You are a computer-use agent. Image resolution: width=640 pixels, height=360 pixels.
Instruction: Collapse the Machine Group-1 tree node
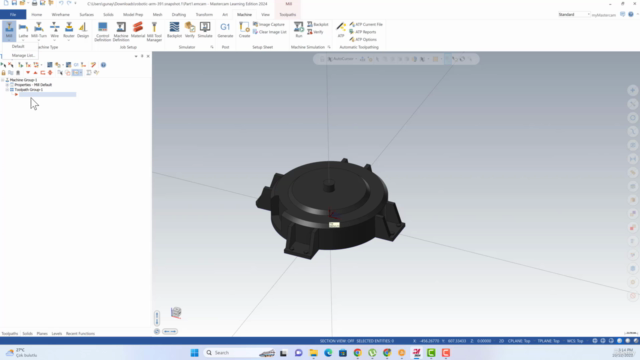tap(2, 80)
